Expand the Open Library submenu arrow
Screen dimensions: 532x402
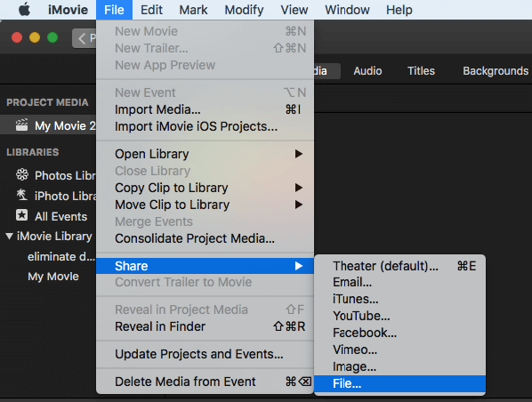(299, 154)
